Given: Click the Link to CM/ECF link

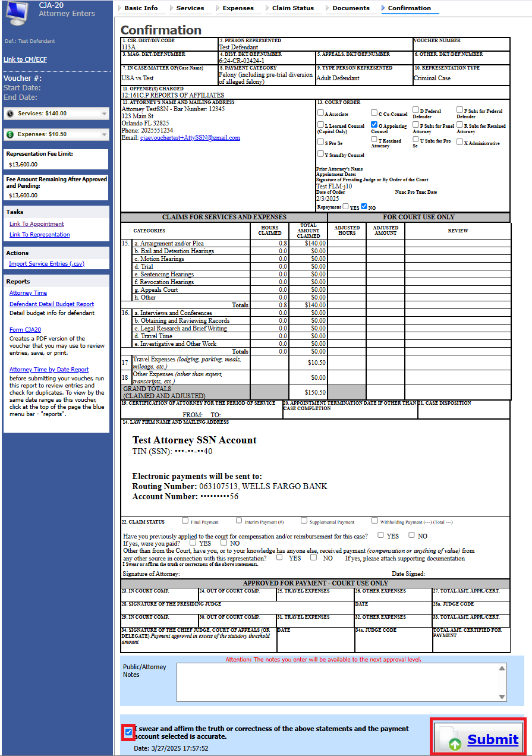Looking at the screenshot, I should point(24,59).
